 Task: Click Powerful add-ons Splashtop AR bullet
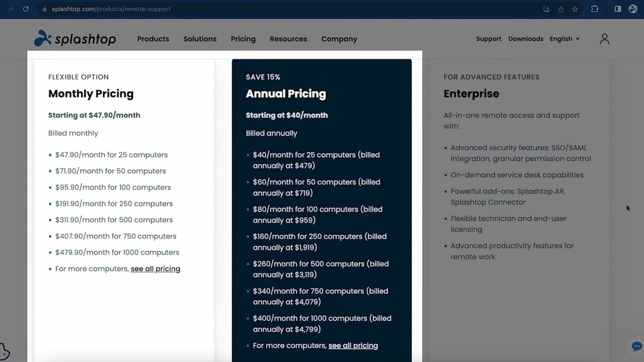(x=508, y=197)
